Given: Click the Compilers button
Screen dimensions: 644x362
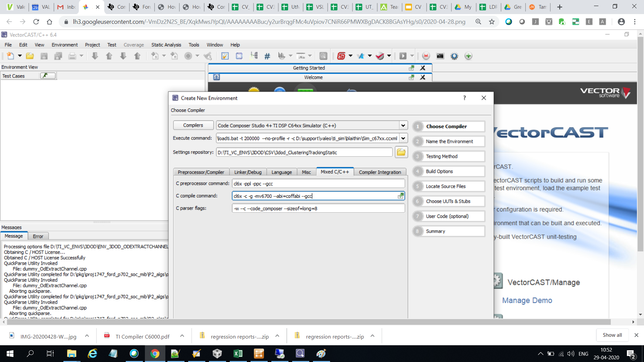Looking at the screenshot, I should point(193,125).
